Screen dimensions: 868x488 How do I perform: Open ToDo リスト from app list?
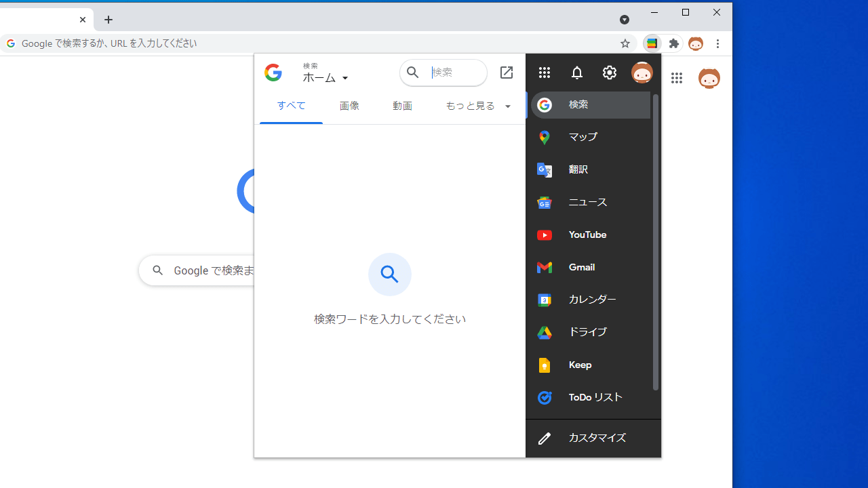(x=591, y=397)
